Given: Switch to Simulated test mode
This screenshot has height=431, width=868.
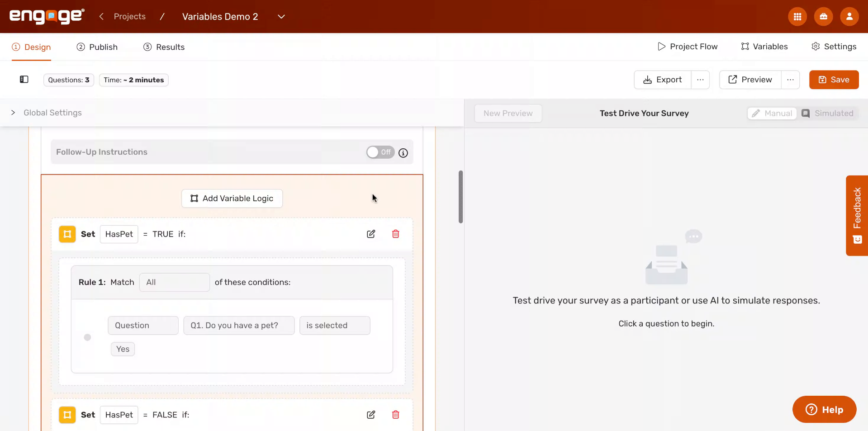Looking at the screenshot, I should pyautogui.click(x=828, y=114).
